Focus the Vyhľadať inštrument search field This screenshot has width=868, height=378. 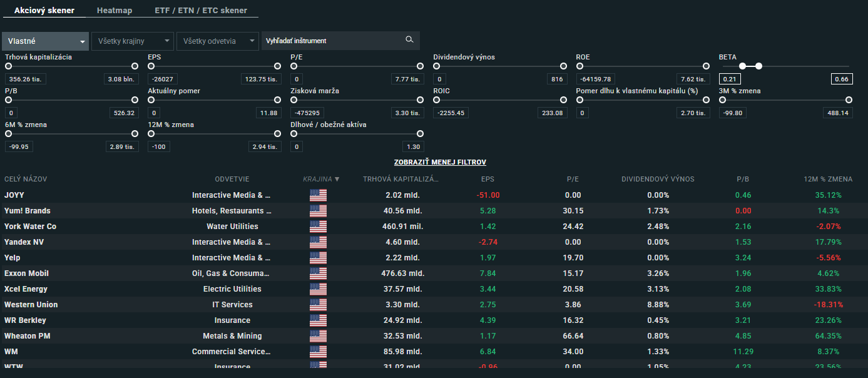pyautogui.click(x=332, y=41)
